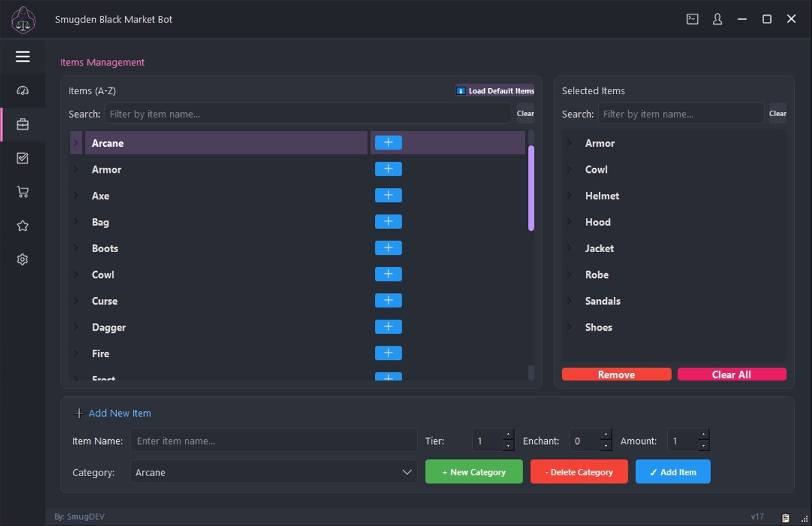This screenshot has width=812, height=526.
Task: Add the Boots item to selected items
Action: pyautogui.click(x=388, y=247)
